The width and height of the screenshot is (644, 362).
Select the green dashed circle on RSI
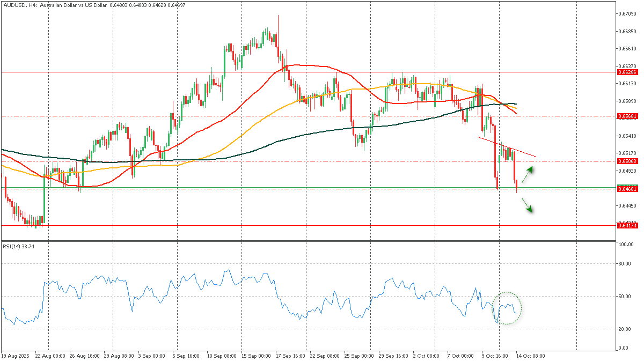click(x=507, y=308)
